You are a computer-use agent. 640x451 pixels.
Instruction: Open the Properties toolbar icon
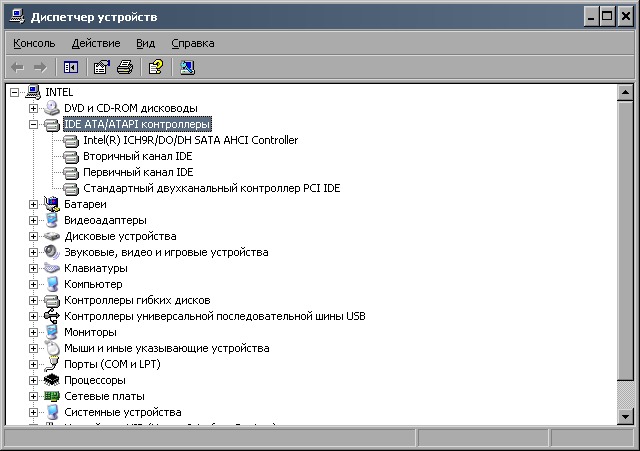[102, 67]
